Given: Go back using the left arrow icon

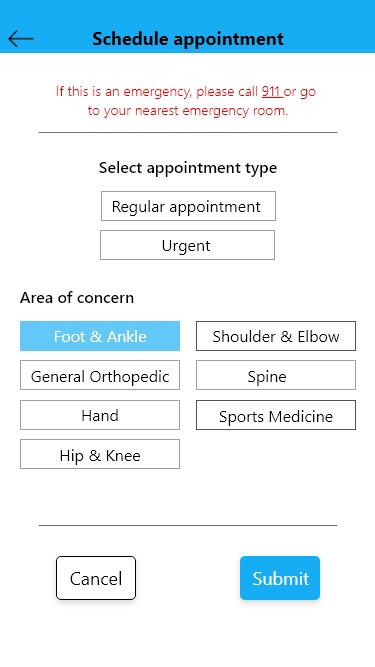Looking at the screenshot, I should [x=21, y=39].
